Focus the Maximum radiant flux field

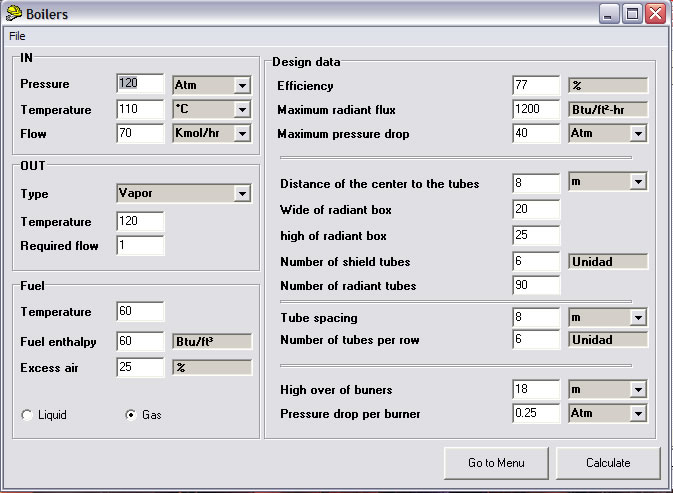(x=536, y=109)
